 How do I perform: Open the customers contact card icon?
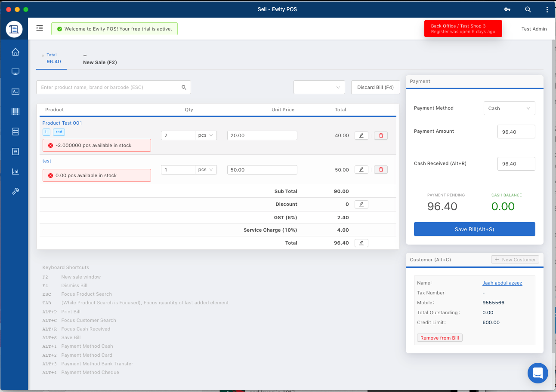click(x=15, y=92)
